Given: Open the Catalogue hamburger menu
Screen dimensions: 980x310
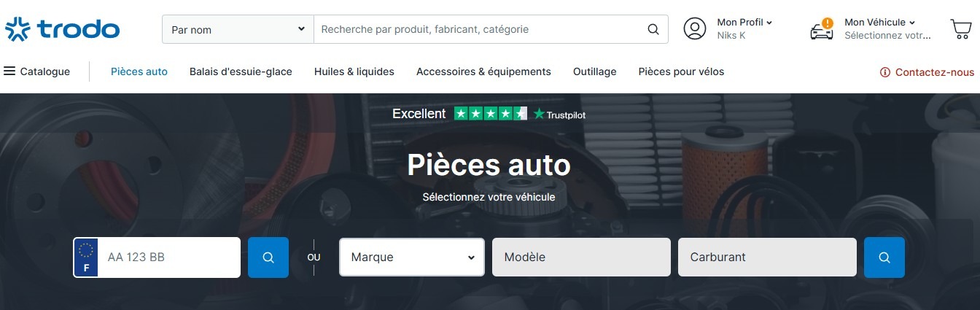Looking at the screenshot, I should 37,71.
